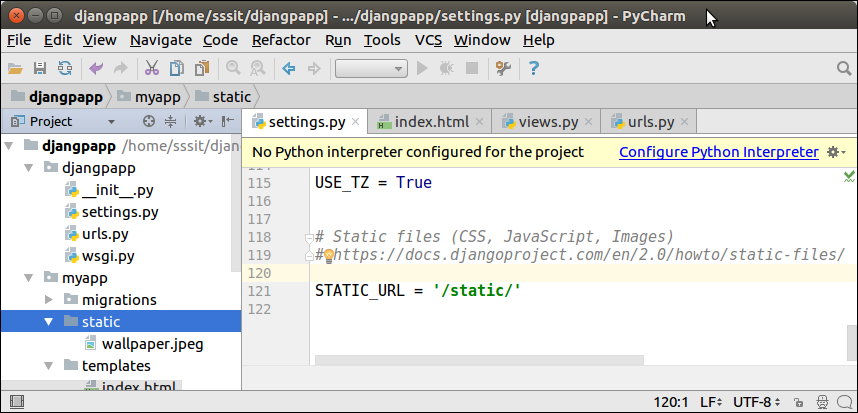858x413 pixels.
Task: Collapse the templates folder
Action: [x=49, y=365]
